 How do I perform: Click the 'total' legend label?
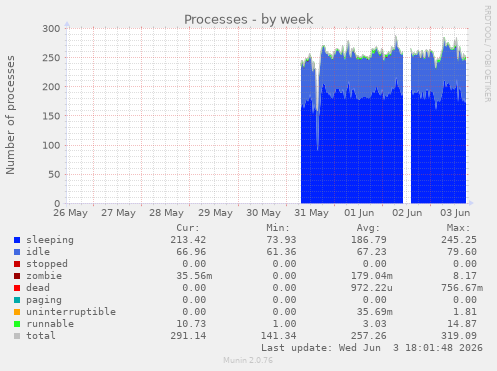coord(41,336)
